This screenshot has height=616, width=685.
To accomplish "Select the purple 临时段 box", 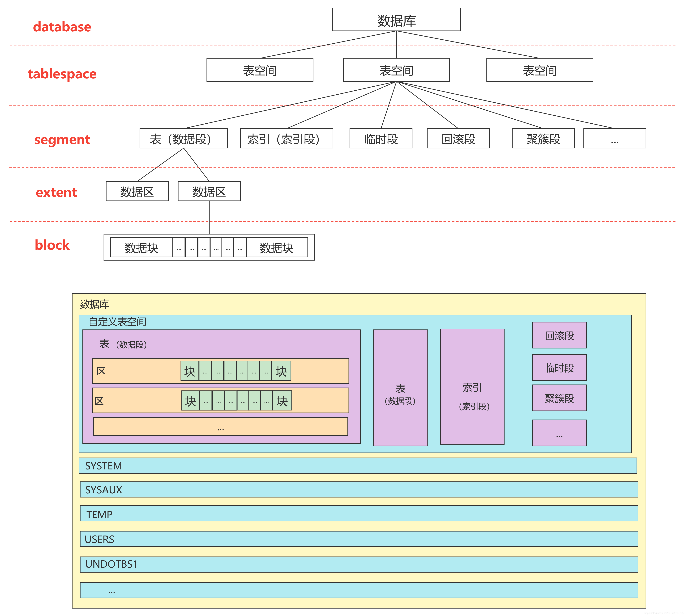I will (559, 368).
